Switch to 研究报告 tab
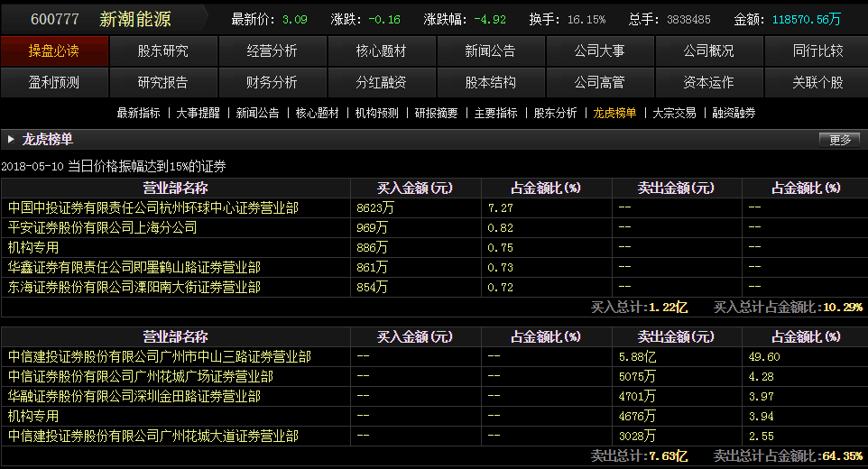Viewport: 868px width, 469px height. point(163,82)
